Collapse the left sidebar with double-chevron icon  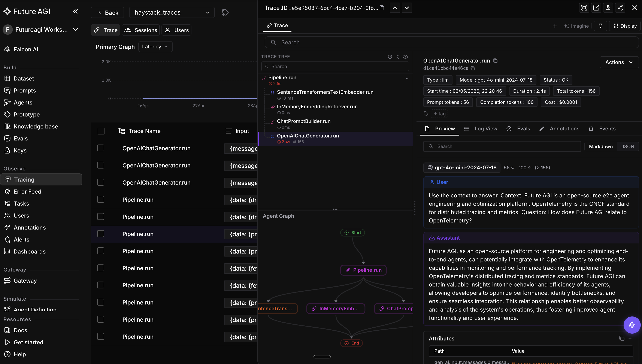[x=75, y=12]
